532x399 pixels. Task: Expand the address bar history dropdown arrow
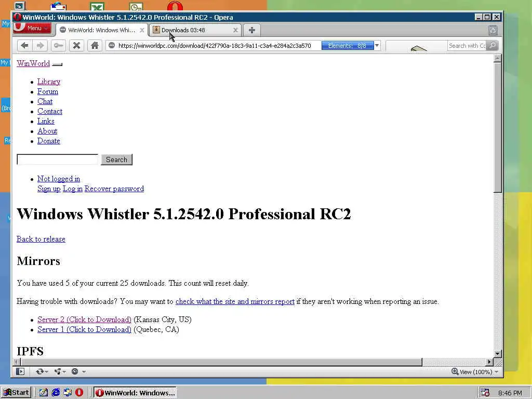pyautogui.click(x=377, y=46)
